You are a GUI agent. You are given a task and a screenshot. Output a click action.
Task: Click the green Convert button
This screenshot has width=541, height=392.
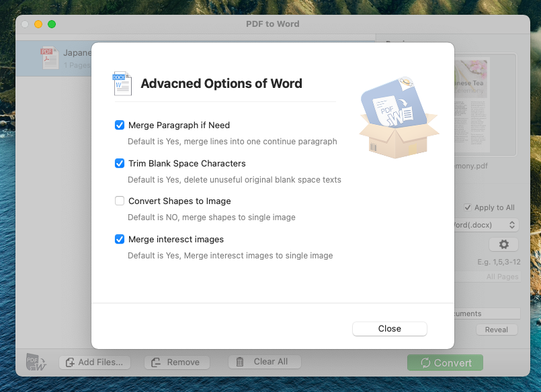point(445,362)
